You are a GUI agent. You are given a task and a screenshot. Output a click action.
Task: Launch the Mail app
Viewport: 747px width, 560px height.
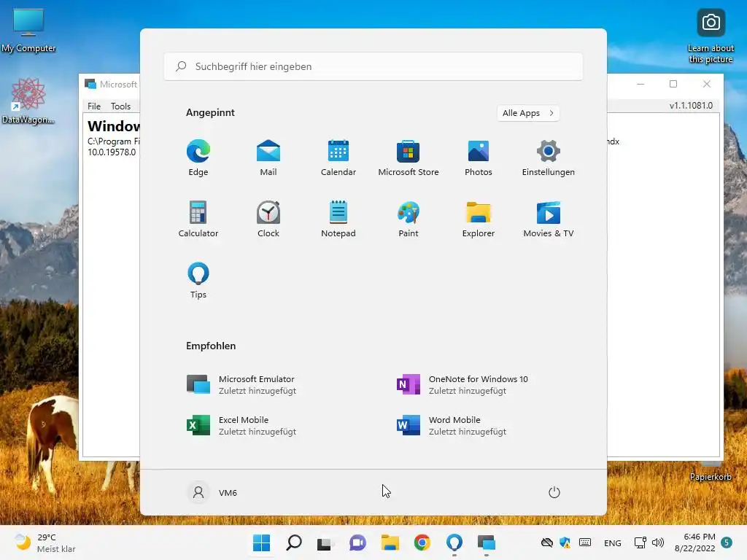click(x=268, y=158)
